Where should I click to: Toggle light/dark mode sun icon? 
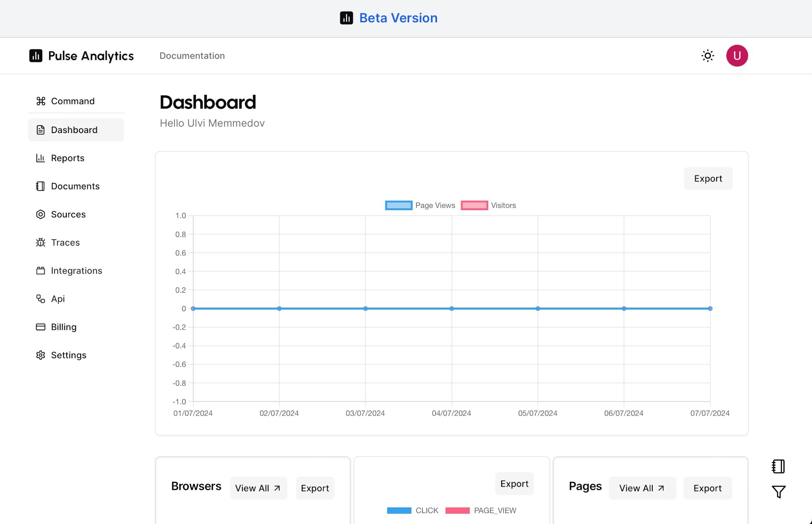pos(708,55)
